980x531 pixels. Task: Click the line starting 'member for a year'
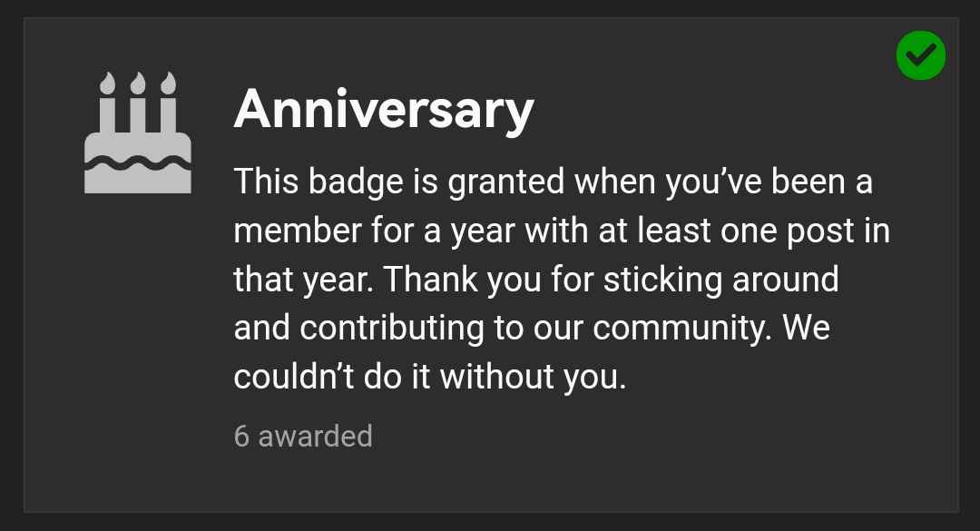[562, 231]
